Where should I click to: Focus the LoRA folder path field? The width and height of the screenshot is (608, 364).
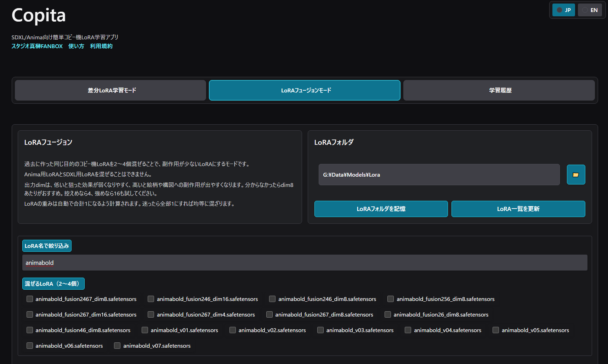tap(439, 175)
